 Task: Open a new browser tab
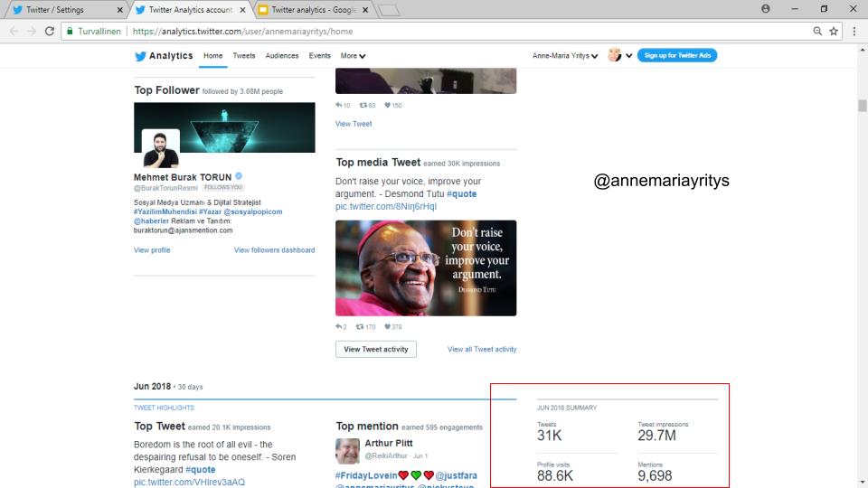389,10
